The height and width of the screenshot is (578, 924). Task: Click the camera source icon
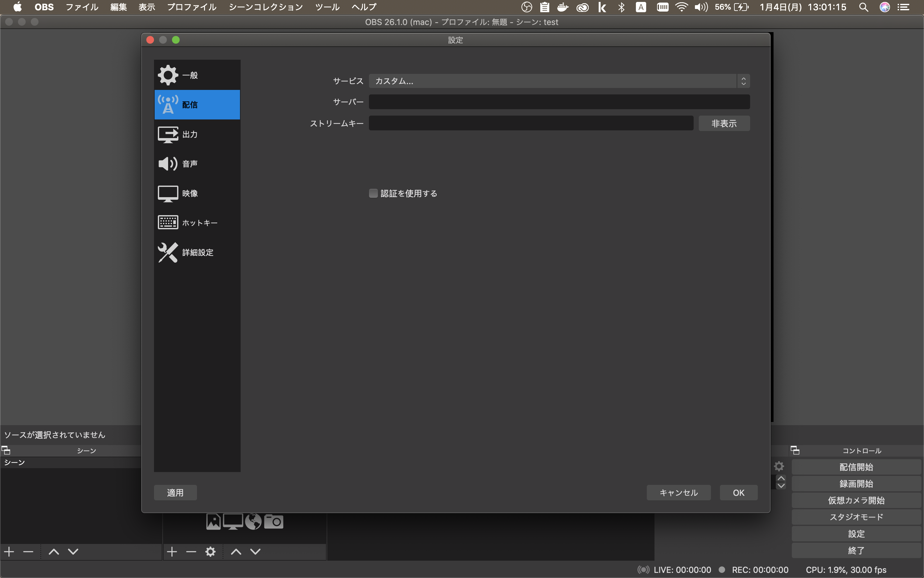pos(274,521)
